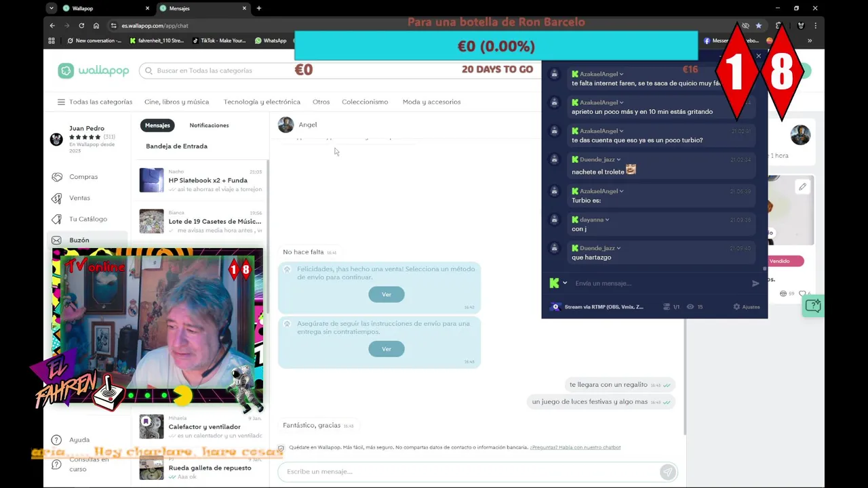Click the browser back arrow

(52, 26)
